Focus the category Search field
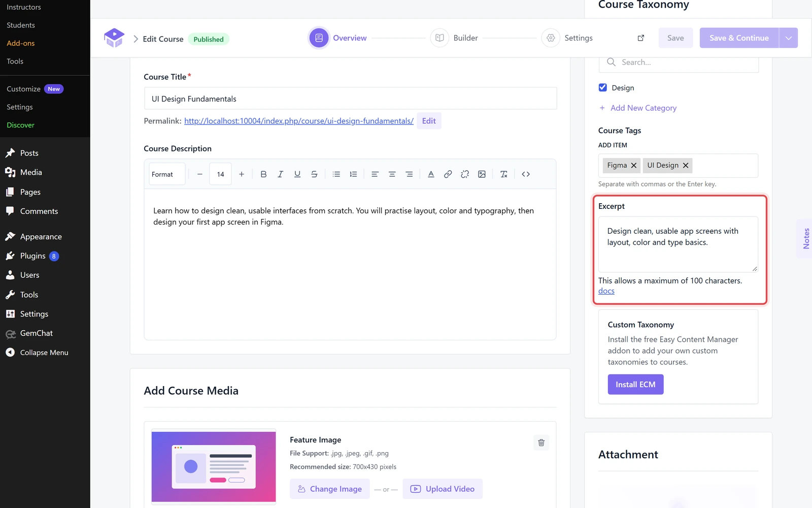 (x=679, y=62)
